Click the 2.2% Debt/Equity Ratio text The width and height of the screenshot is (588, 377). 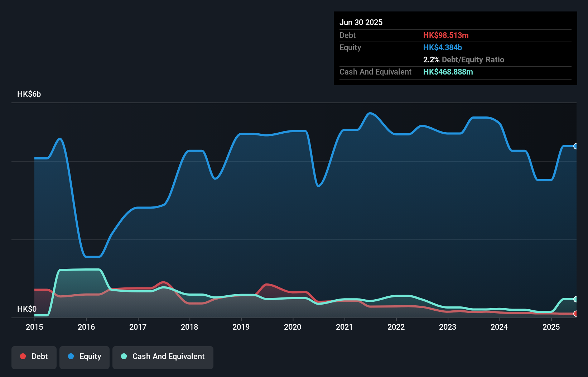[x=464, y=59]
